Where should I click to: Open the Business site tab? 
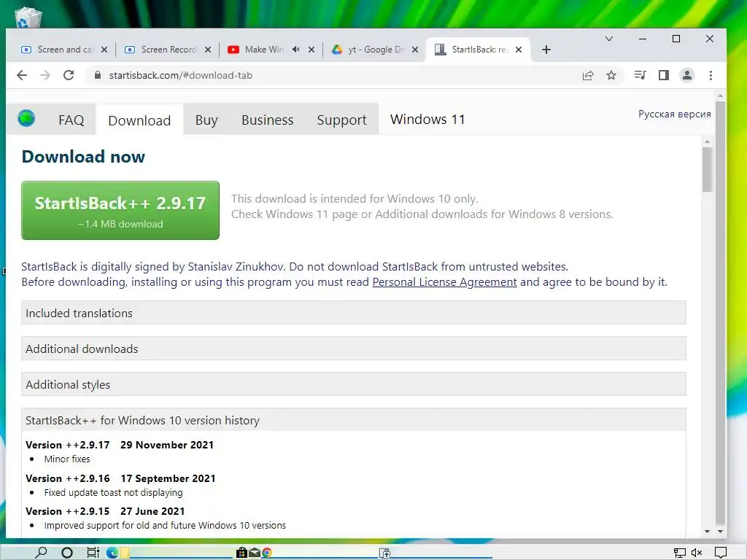pyautogui.click(x=267, y=120)
